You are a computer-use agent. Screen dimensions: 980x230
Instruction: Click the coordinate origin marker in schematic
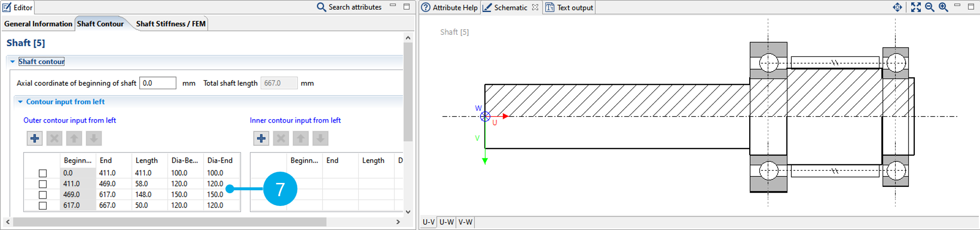485,116
